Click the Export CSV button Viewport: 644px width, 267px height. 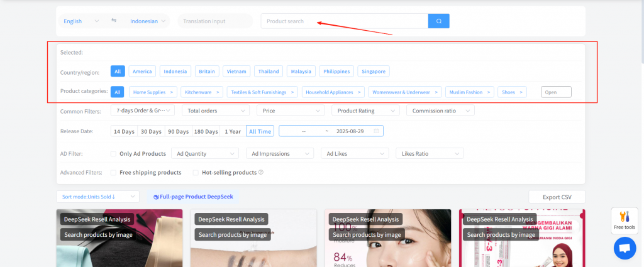click(x=556, y=197)
